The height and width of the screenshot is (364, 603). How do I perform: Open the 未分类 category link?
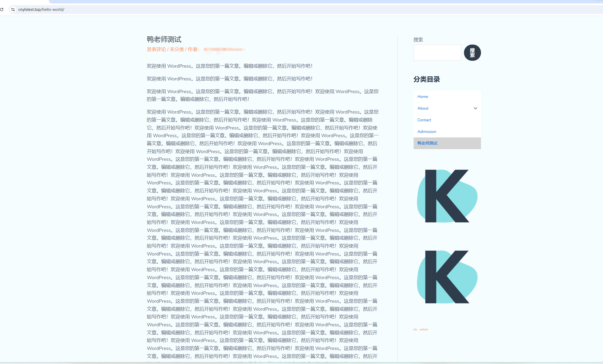[177, 49]
